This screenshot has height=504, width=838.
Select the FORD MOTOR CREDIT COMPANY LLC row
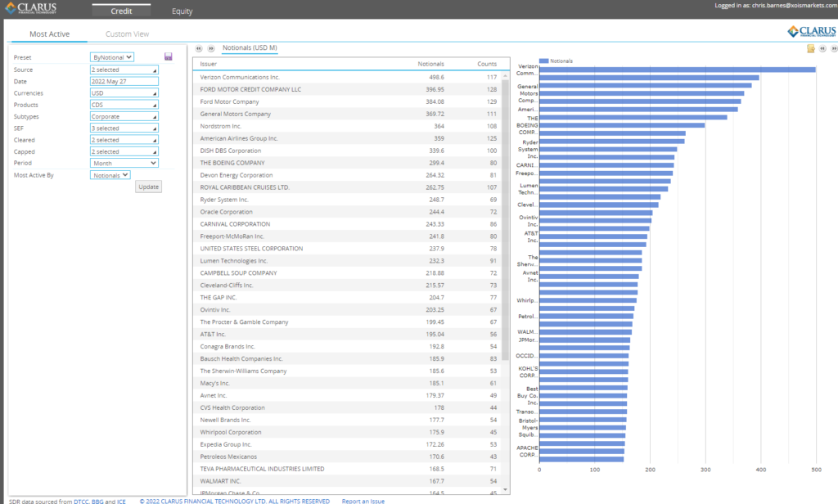pos(347,89)
